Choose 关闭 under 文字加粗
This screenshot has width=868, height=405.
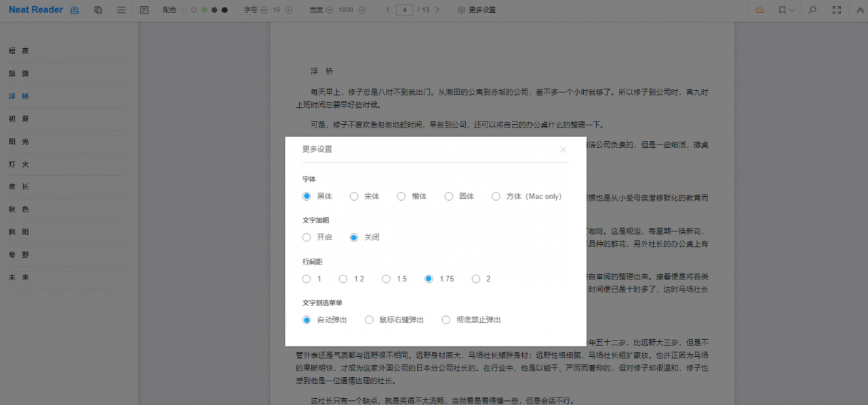click(354, 237)
